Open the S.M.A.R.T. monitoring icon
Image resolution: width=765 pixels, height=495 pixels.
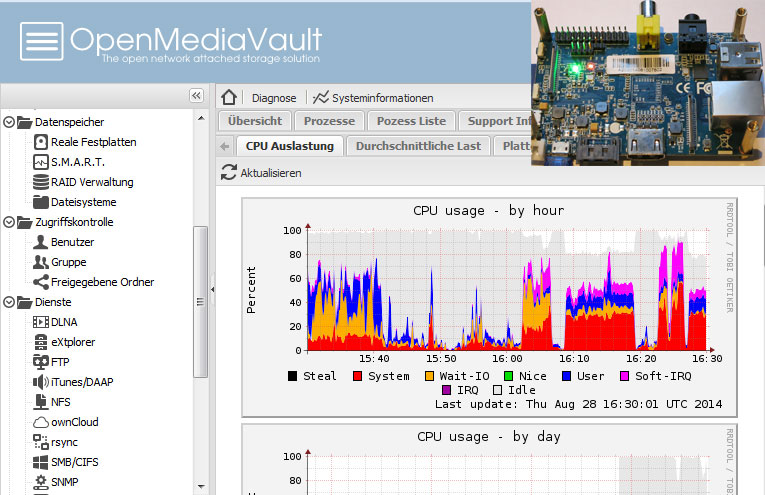pos(40,162)
